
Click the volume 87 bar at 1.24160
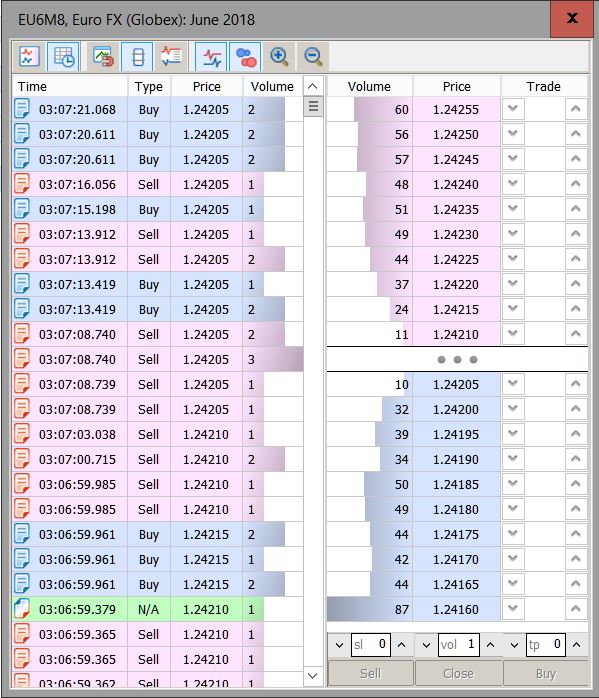coord(369,609)
